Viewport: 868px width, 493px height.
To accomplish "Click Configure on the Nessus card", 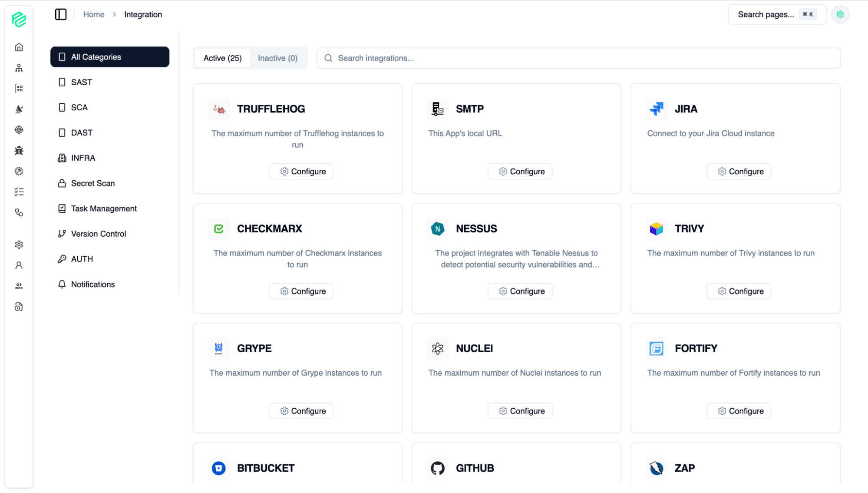I will [x=520, y=291].
